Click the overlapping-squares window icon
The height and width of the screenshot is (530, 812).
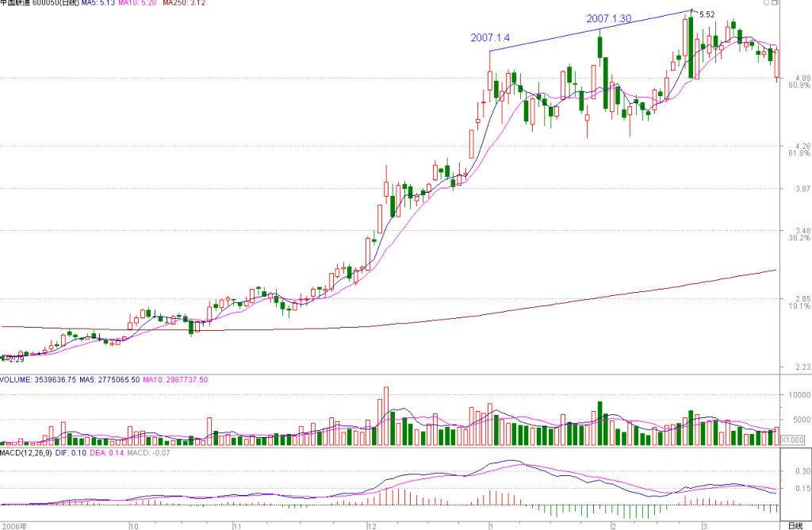776,2
